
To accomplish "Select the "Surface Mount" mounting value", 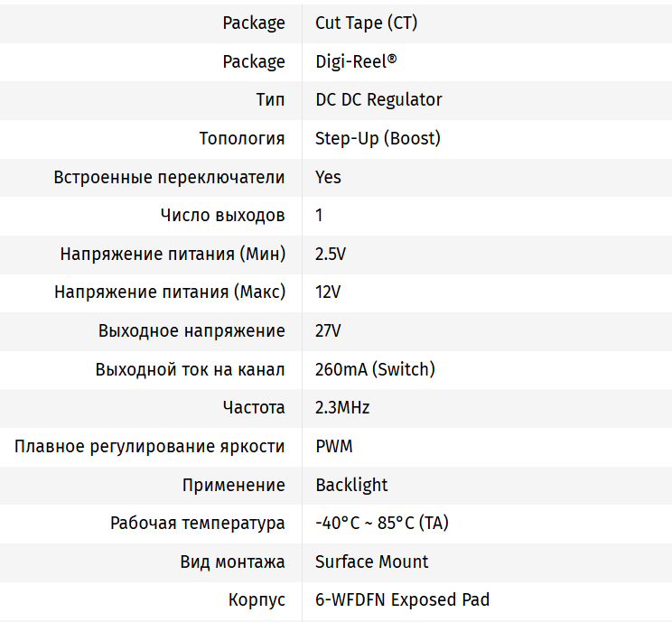I will [371, 562].
